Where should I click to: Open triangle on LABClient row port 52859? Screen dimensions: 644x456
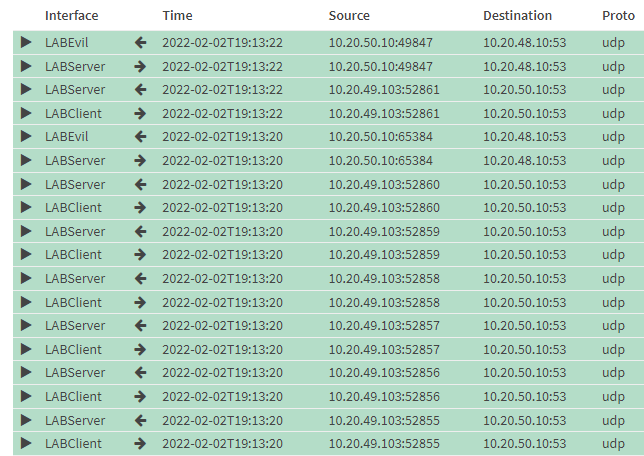[x=26, y=254]
